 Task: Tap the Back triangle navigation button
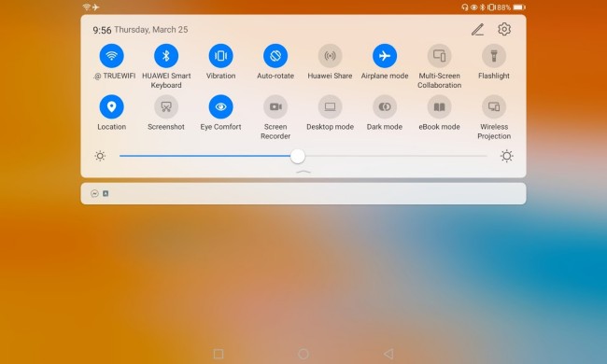(x=388, y=354)
